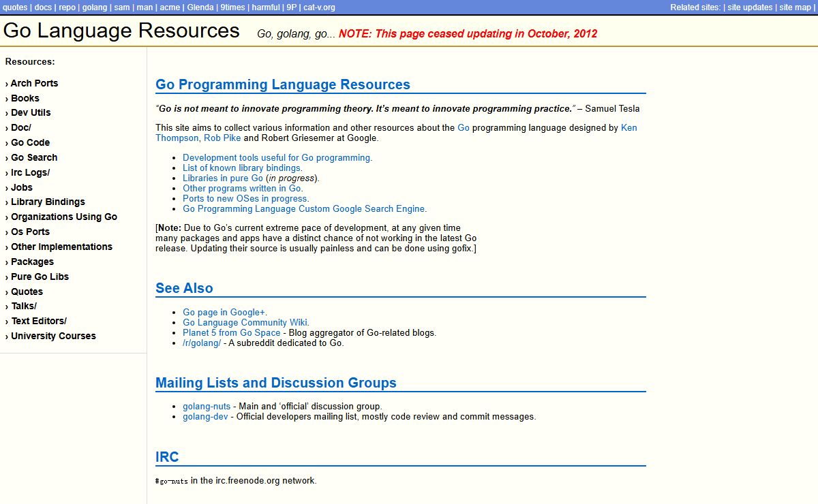
Task: Follow the Go link in intro paragraph
Action: pyautogui.click(x=464, y=127)
